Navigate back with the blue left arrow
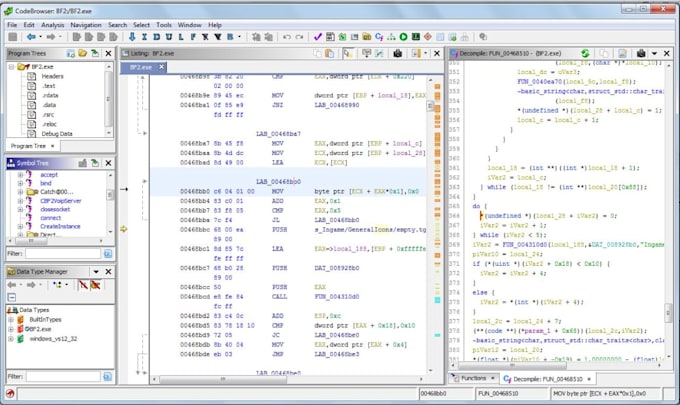Viewport: 680px width, 405px height. coord(31,37)
